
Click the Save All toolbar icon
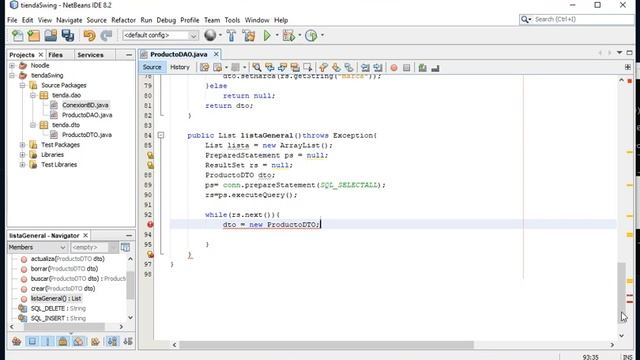click(x=68, y=36)
